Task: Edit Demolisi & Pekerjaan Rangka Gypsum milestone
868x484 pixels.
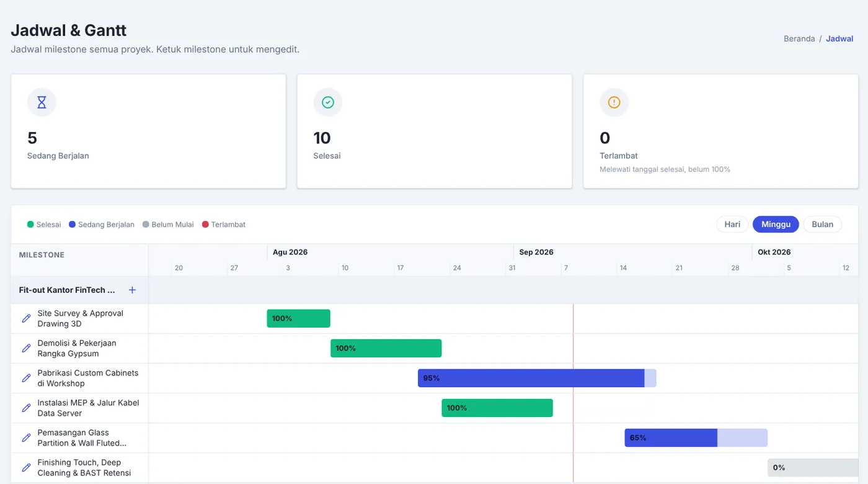Action: pyautogui.click(x=26, y=348)
